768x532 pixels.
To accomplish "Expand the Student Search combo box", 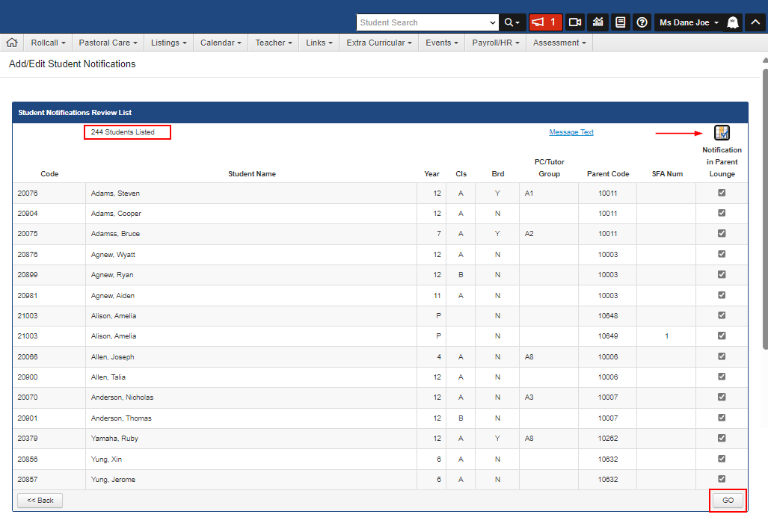I will pos(492,22).
